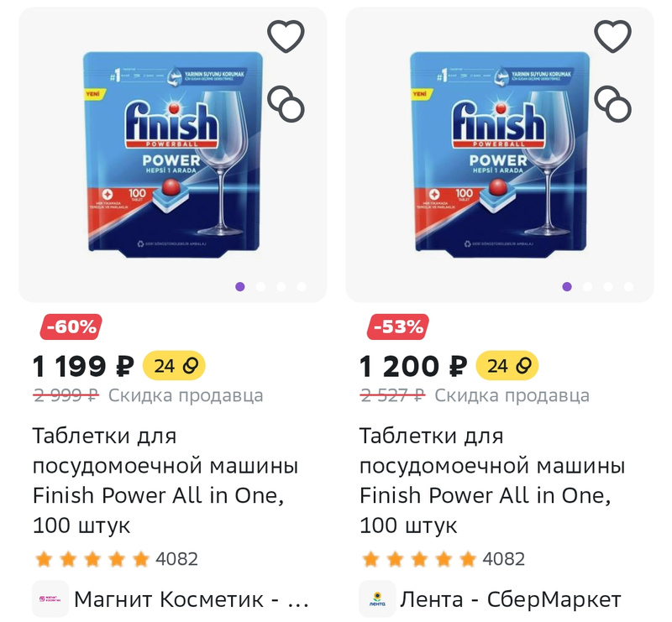The height and width of the screenshot is (622, 672).
Task: Compare the 1 199 ₽ Finish product
Action: click(286, 104)
